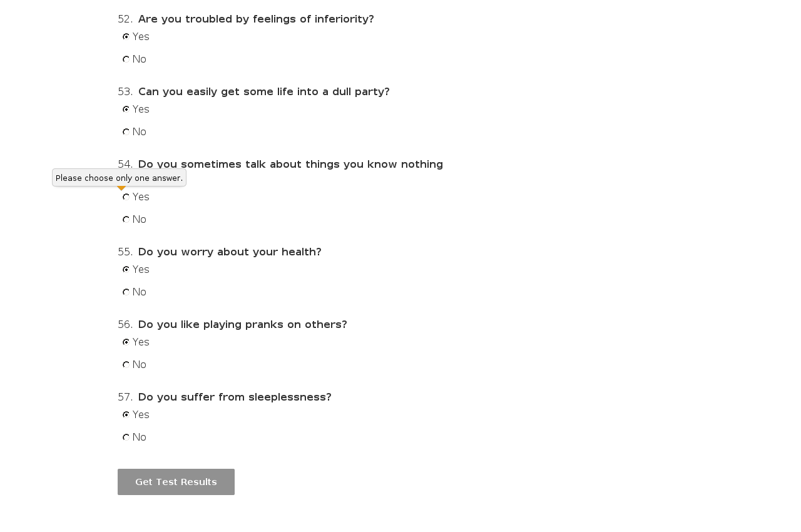
Task: Click the "Please choose only one answer" tooltip
Action: tap(119, 178)
